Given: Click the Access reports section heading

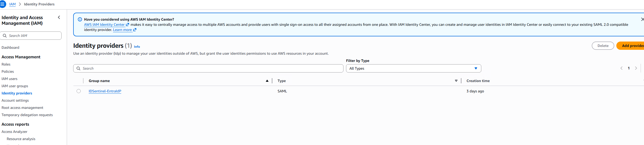Looking at the screenshot, I should coord(15,124).
